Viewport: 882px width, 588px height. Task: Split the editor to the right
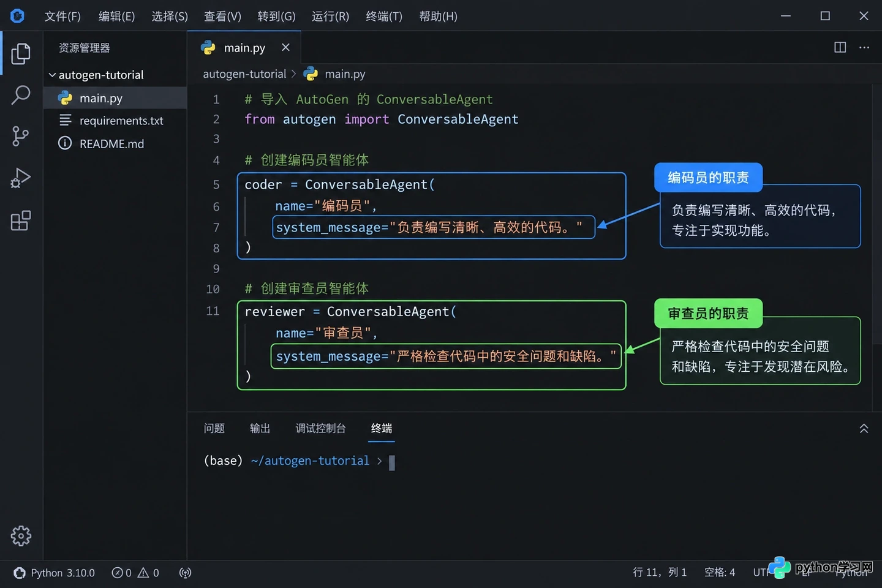840,47
